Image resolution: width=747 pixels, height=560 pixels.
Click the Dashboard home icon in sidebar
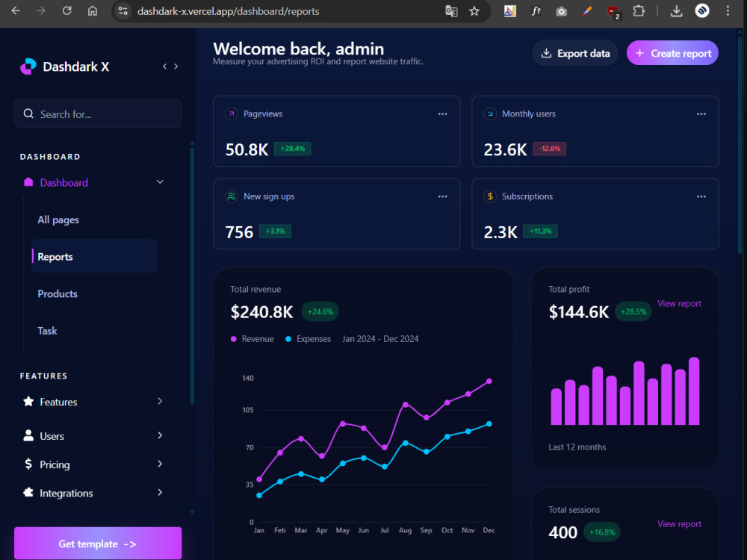[28, 182]
